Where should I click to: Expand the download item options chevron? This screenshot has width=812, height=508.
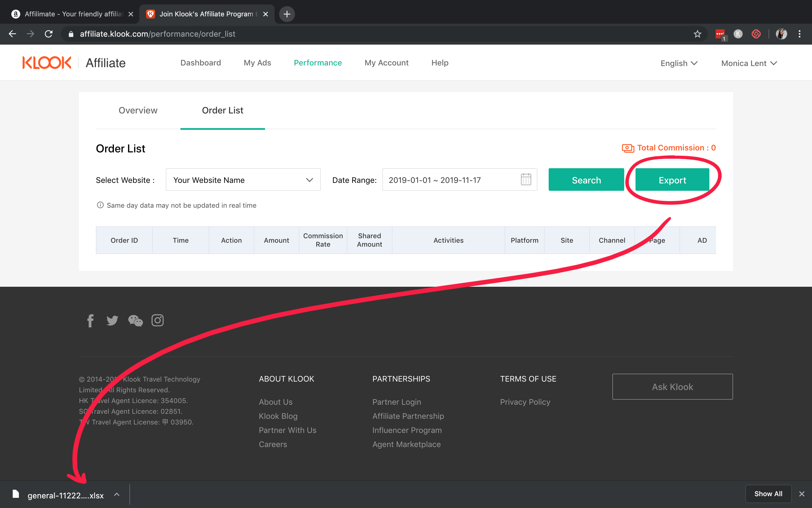pos(117,494)
